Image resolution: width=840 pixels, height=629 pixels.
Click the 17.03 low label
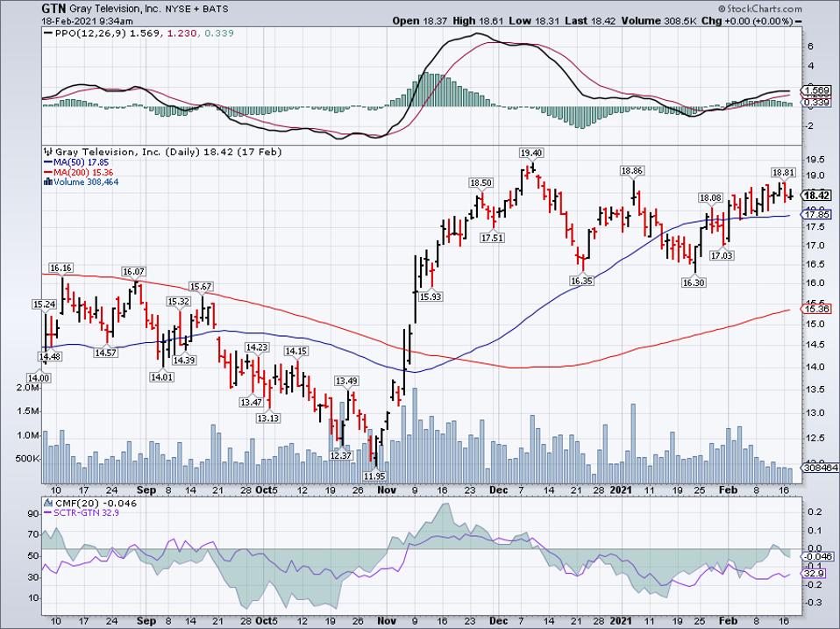coord(723,256)
